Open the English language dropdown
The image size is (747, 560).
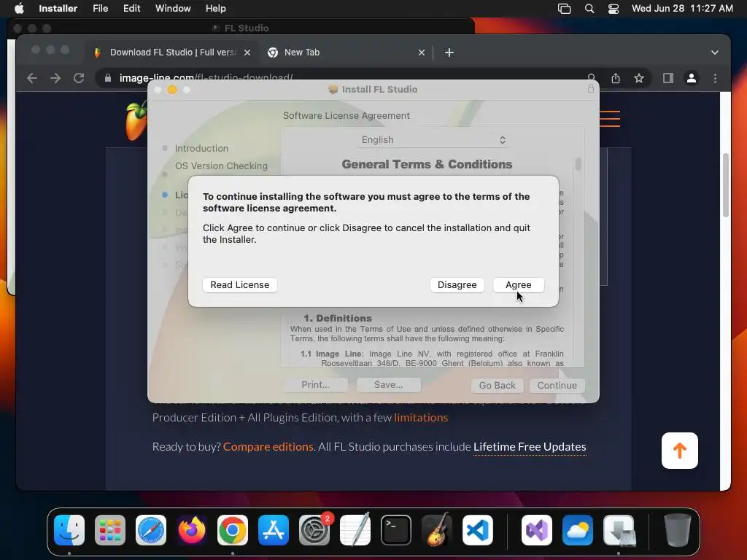(433, 139)
